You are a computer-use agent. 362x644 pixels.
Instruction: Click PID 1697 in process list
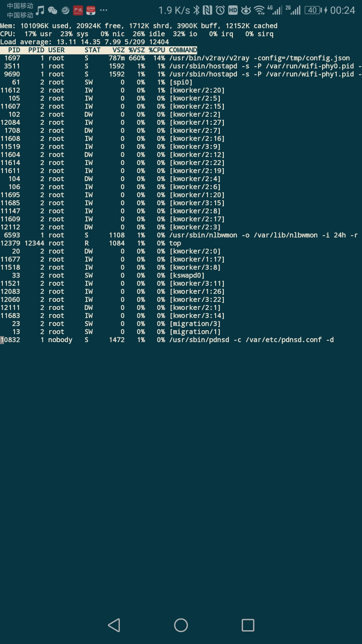pos(12,58)
